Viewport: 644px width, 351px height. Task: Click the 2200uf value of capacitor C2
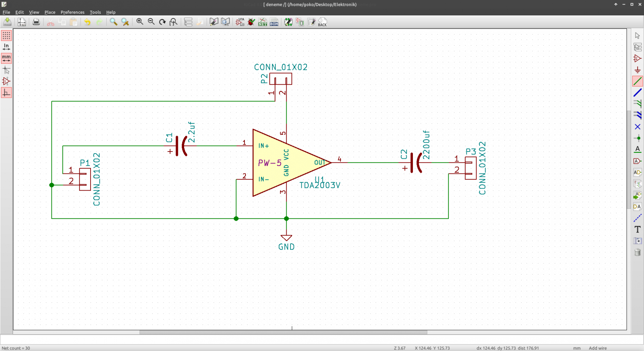tap(426, 145)
